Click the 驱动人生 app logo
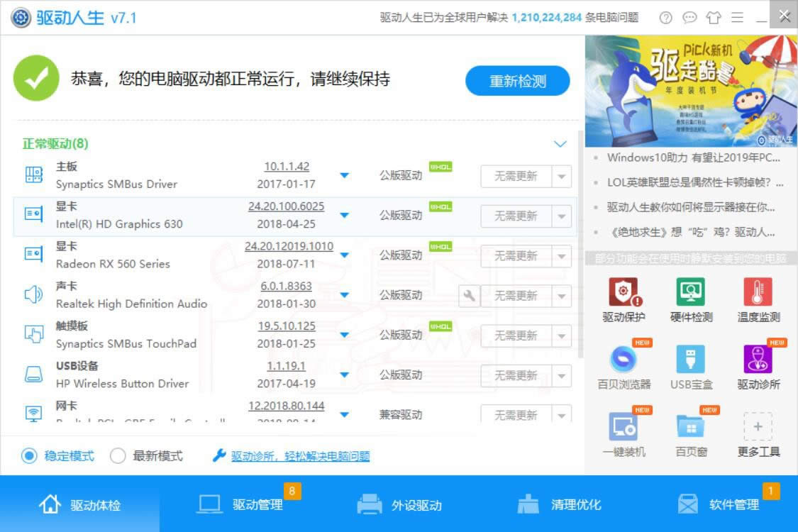 click(21, 18)
